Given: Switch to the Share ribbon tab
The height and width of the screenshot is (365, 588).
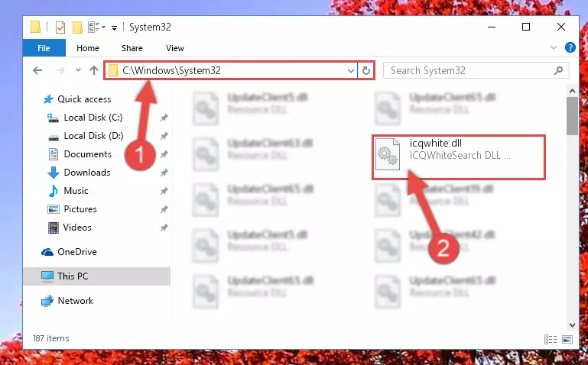Looking at the screenshot, I should point(132,48).
